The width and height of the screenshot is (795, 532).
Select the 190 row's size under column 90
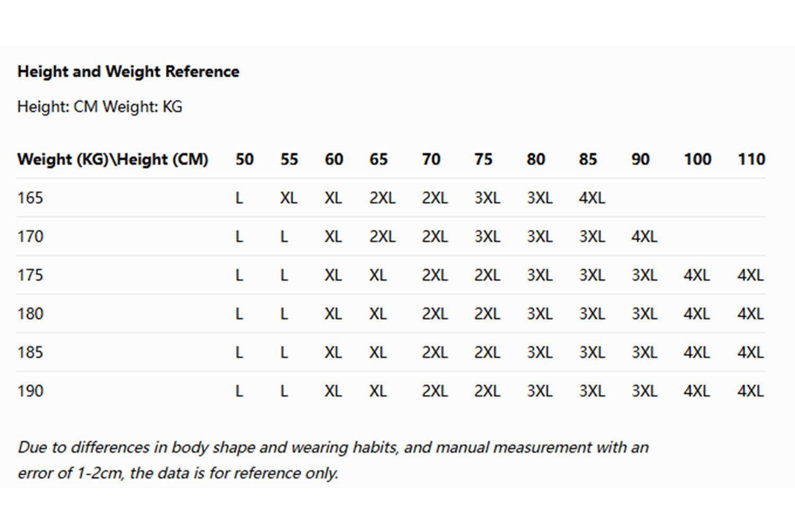(644, 391)
